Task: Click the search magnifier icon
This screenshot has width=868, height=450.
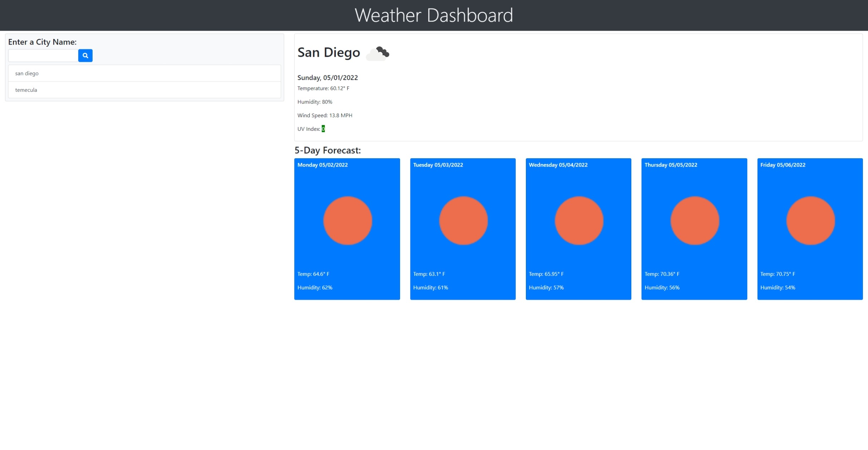Action: (85, 55)
